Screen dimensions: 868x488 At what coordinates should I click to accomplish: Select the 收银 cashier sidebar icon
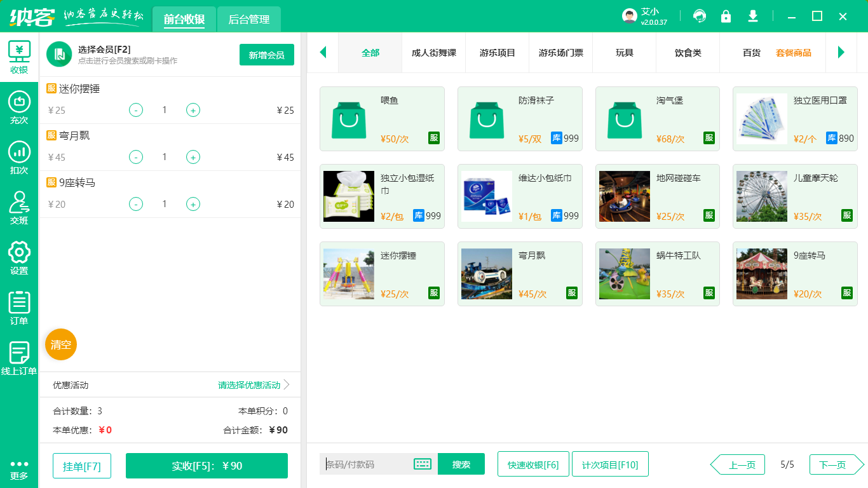19,56
